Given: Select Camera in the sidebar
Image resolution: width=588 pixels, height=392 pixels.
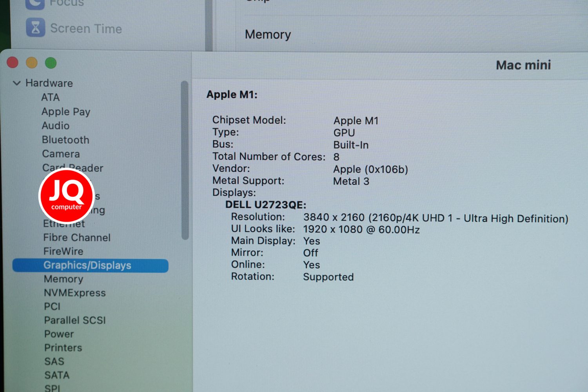Looking at the screenshot, I should [x=61, y=154].
